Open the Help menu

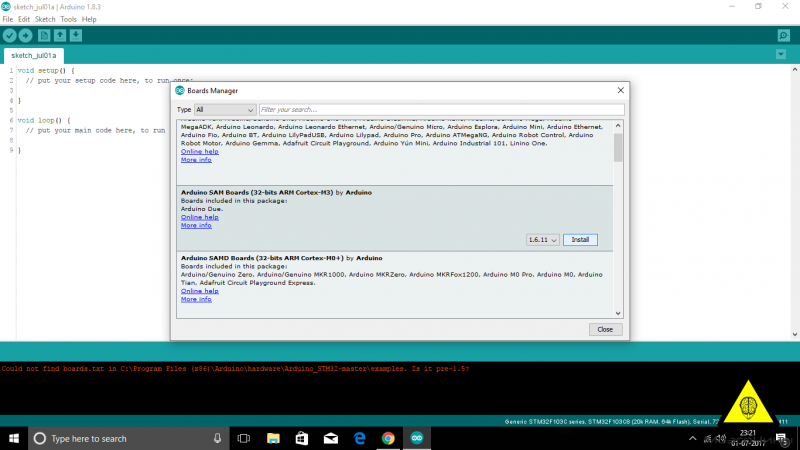(89, 19)
